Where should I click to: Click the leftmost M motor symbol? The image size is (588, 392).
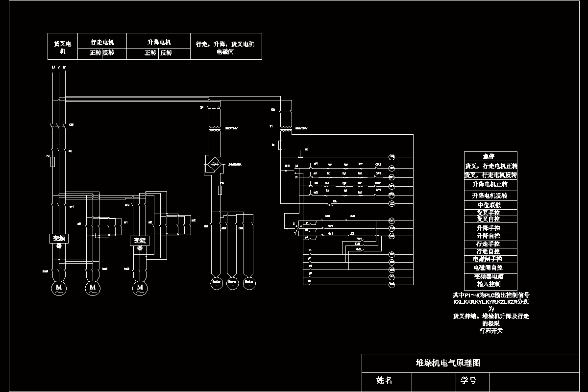[x=59, y=287]
